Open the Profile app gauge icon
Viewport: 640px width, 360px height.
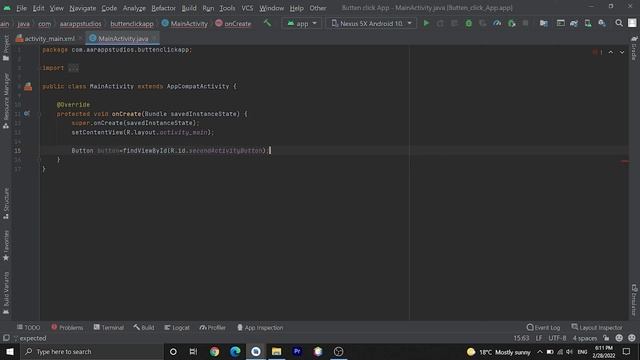497,23
